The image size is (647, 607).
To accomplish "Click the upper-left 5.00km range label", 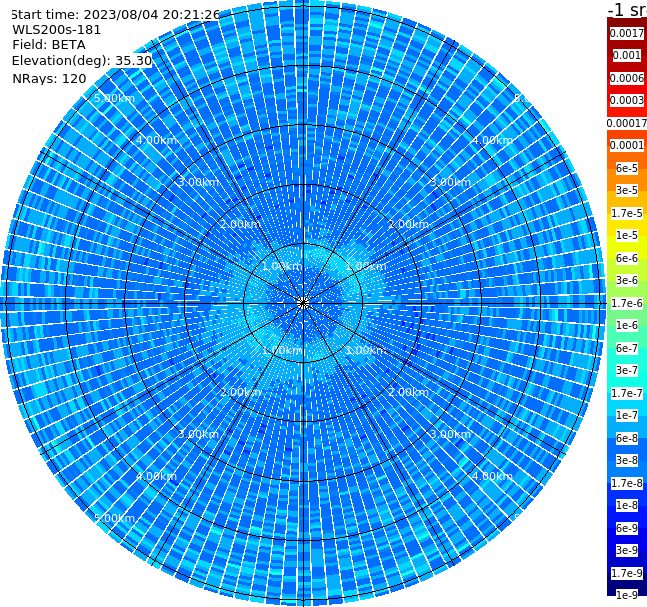I will (115, 98).
